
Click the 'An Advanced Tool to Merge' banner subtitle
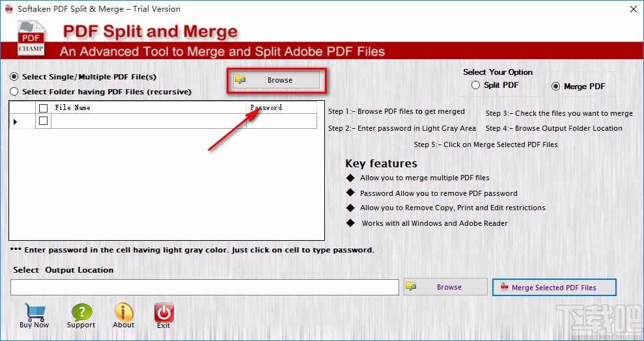222,51
